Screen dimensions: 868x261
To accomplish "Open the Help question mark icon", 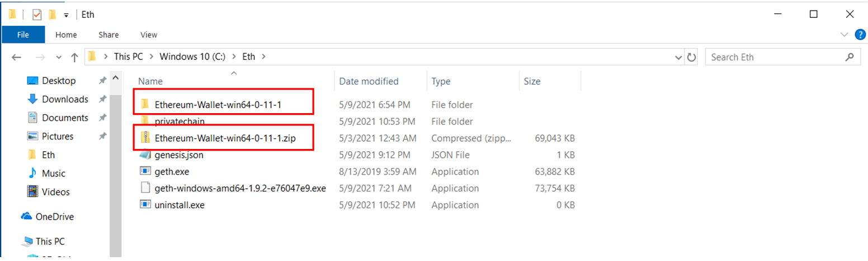I will pyautogui.click(x=860, y=35).
